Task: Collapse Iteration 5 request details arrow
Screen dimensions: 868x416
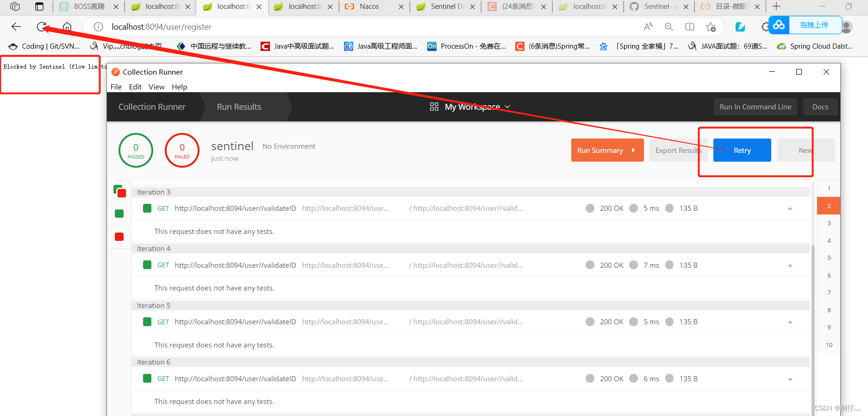Action: (790, 322)
